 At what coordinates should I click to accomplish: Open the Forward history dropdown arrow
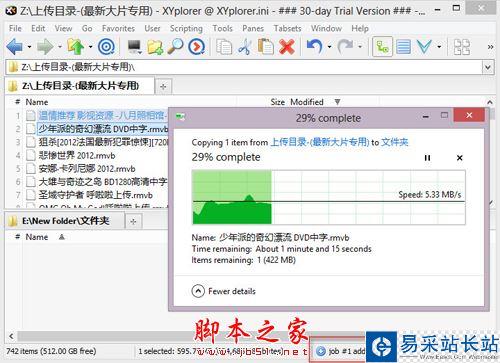(60, 47)
